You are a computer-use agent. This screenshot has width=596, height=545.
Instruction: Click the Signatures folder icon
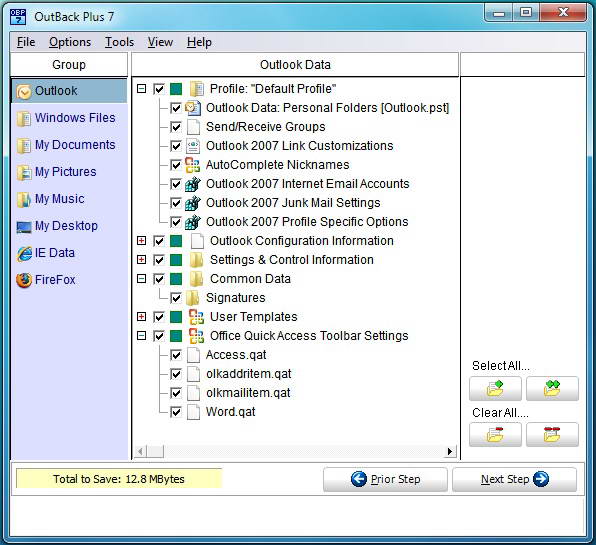pyautogui.click(x=193, y=298)
